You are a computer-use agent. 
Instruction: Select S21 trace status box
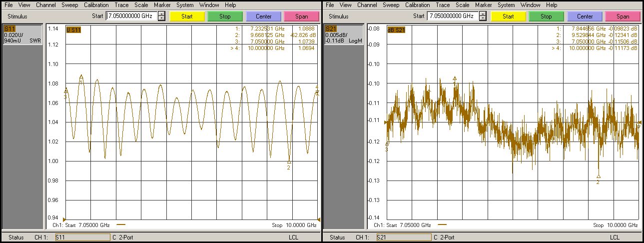(x=343, y=34)
